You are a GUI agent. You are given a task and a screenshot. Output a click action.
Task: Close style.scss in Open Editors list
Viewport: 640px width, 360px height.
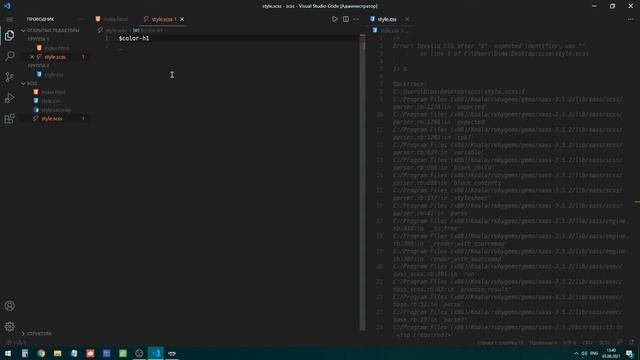[32, 57]
